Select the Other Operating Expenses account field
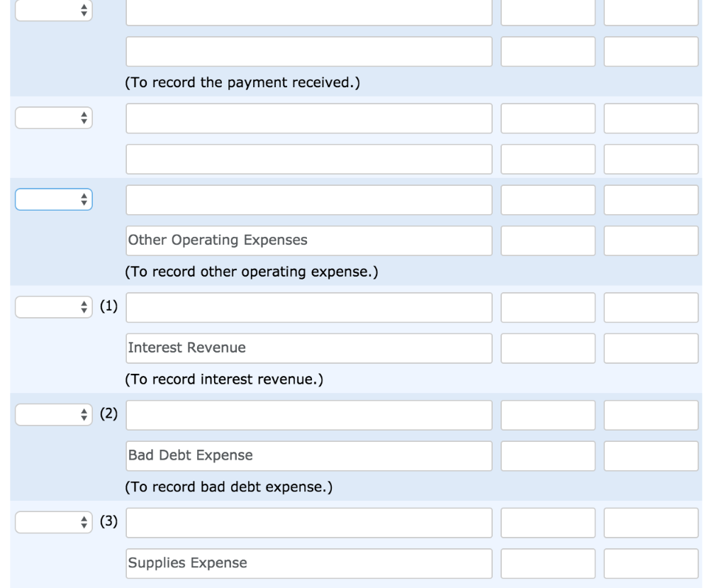 309,240
